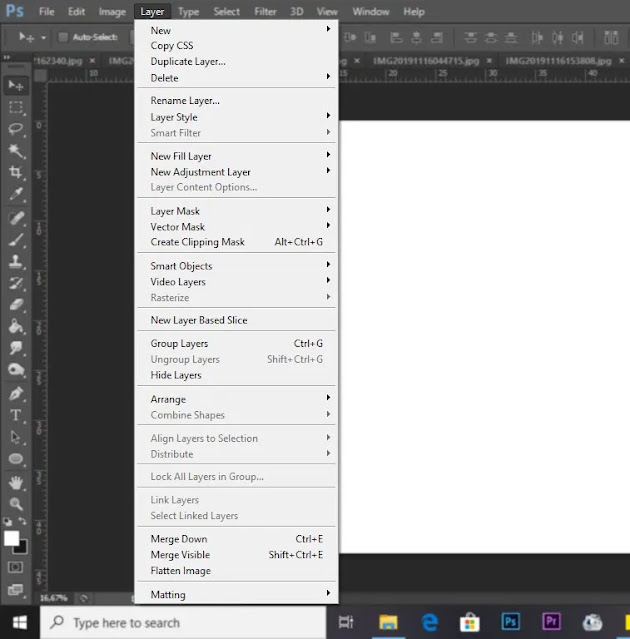Close the IMG20191116044715.jpg document tab

489,61
